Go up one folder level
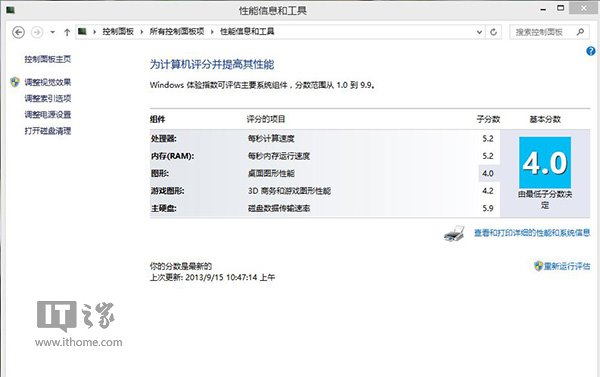The image size is (600, 377). (x=67, y=32)
